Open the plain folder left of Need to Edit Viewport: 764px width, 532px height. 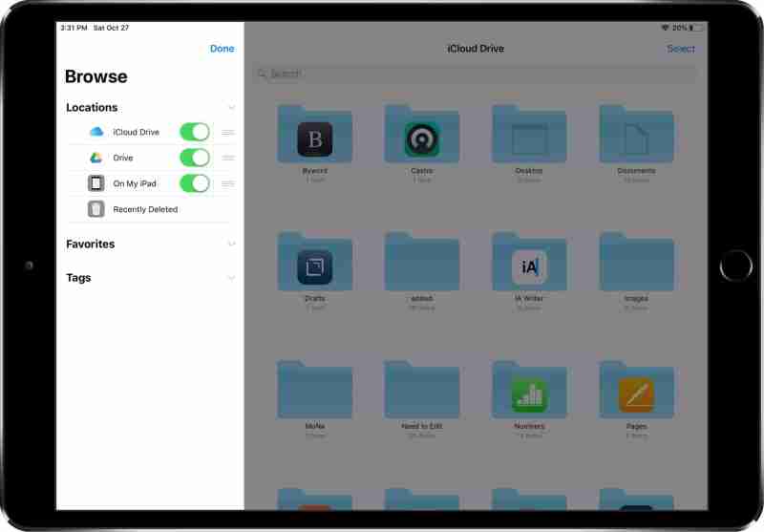[315, 390]
